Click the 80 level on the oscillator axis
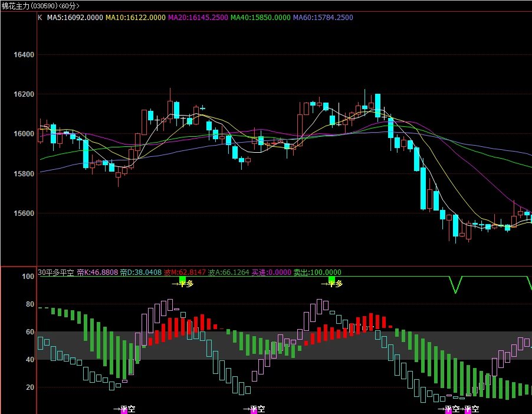This screenshot has width=532, height=414. [x=30, y=304]
